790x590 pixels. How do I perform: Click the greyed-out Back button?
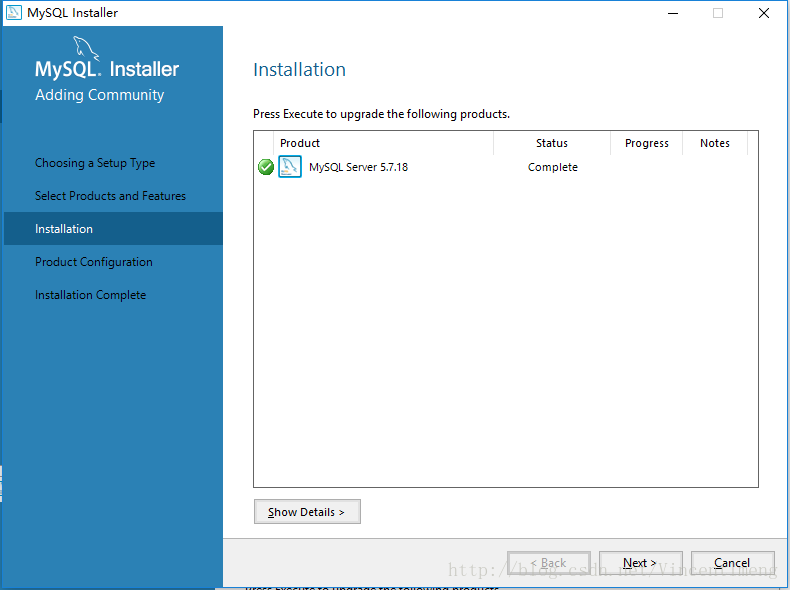(x=548, y=563)
